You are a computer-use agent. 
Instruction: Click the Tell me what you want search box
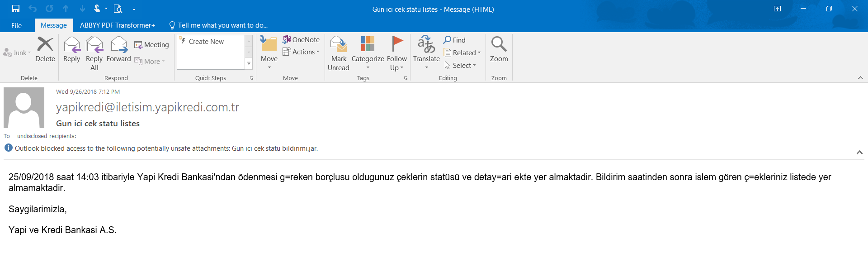[219, 25]
